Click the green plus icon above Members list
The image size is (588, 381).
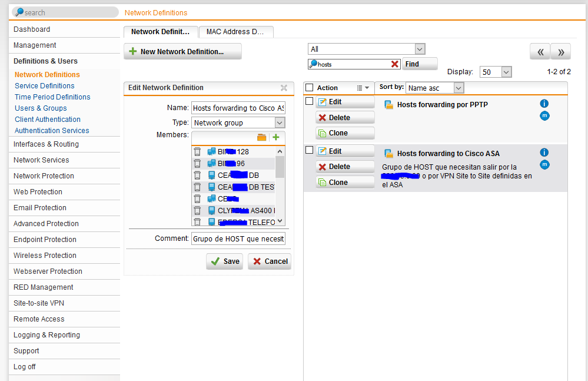[275, 137]
